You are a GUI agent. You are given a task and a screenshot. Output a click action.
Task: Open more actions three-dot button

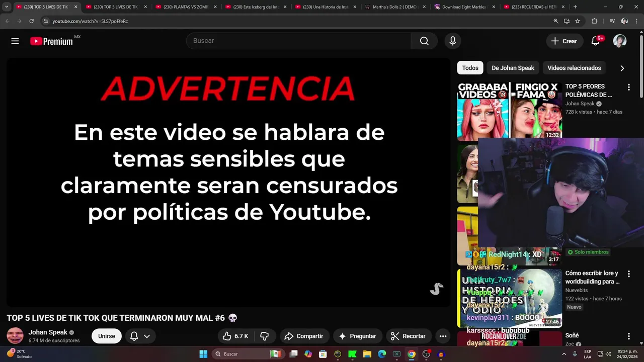click(x=443, y=336)
